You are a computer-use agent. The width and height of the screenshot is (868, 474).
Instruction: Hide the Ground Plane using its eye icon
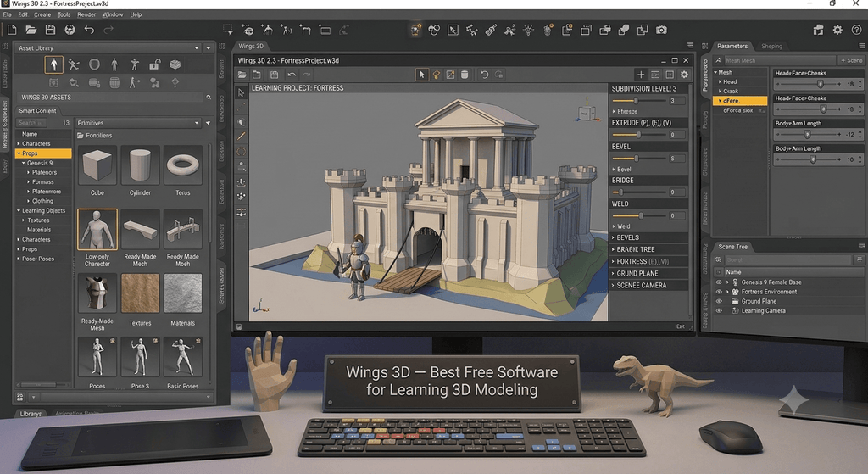point(719,301)
